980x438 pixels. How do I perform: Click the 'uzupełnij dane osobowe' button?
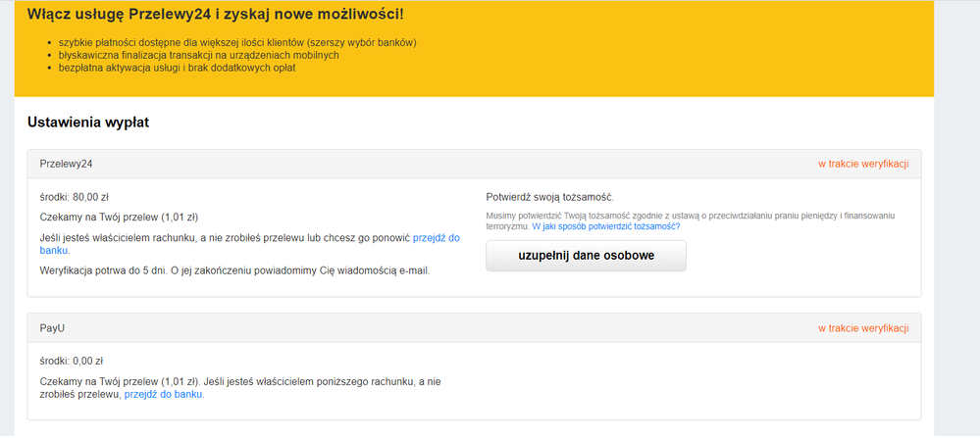(x=586, y=256)
